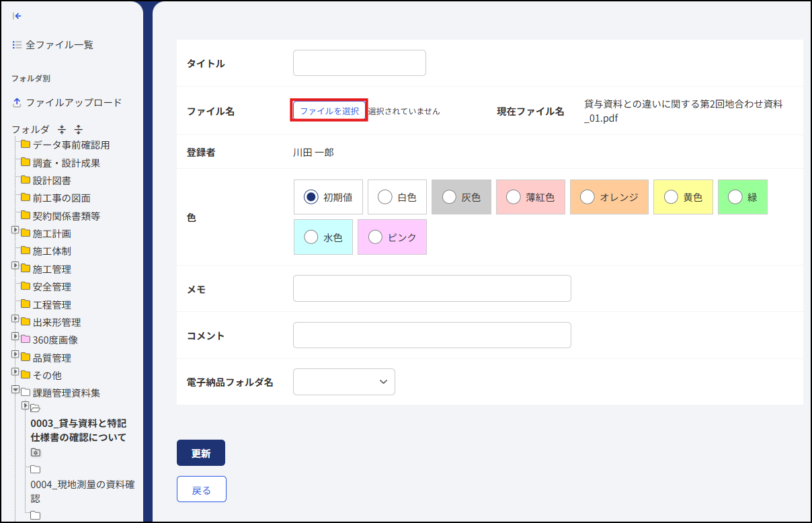Click the 調査・設計成果 folder icon

click(x=26, y=162)
